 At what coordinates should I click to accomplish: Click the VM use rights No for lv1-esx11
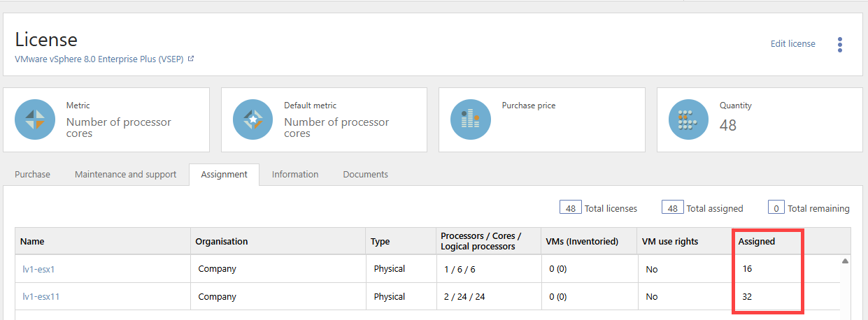tap(652, 296)
